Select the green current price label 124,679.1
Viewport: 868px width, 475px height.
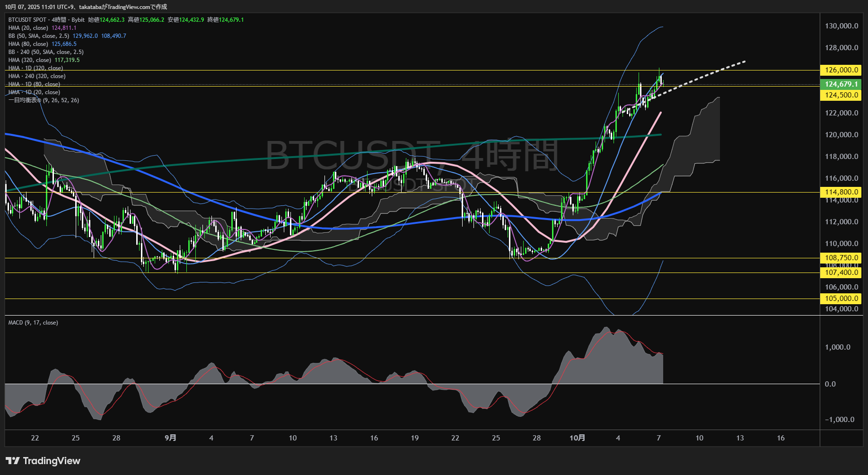(x=841, y=84)
